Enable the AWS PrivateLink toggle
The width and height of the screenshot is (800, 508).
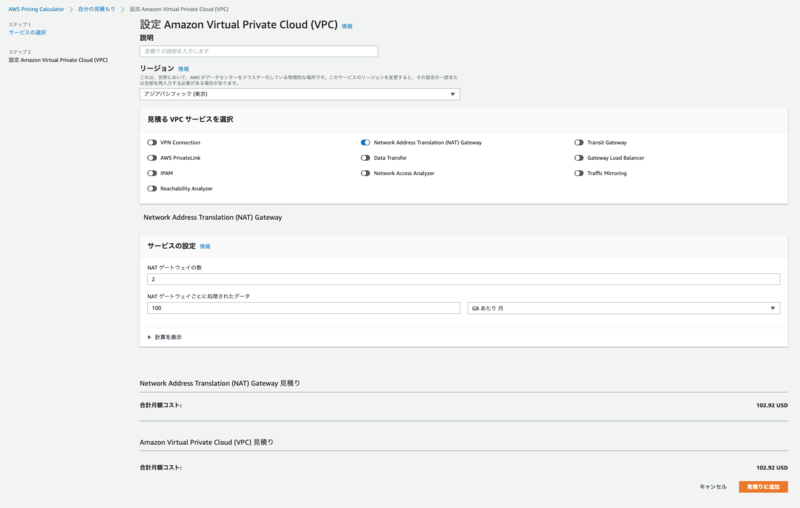(x=152, y=158)
